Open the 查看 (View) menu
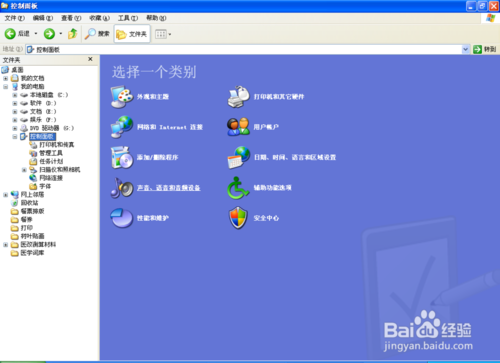500x363 pixels. (71, 18)
